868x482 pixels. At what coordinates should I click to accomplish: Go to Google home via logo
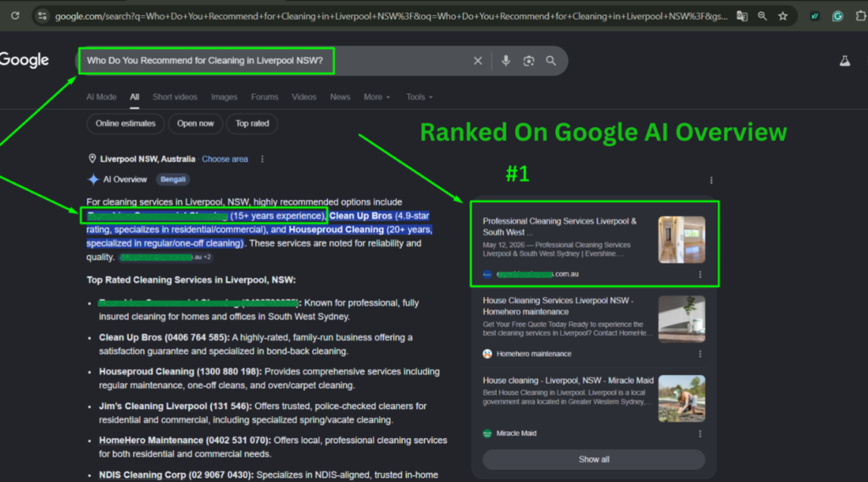click(x=25, y=60)
